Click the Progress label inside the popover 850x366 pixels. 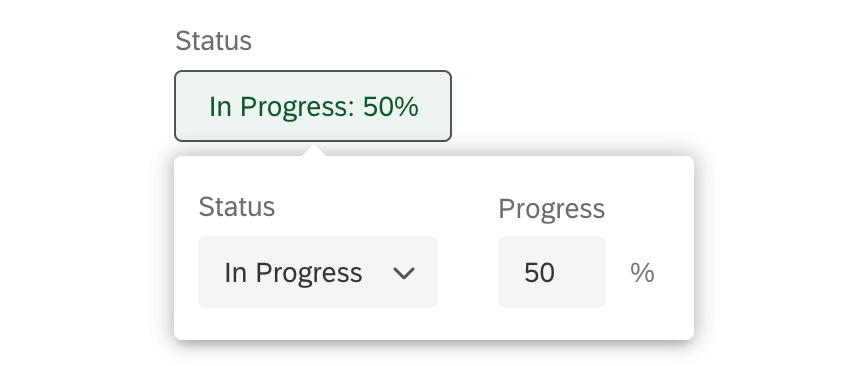click(x=551, y=209)
